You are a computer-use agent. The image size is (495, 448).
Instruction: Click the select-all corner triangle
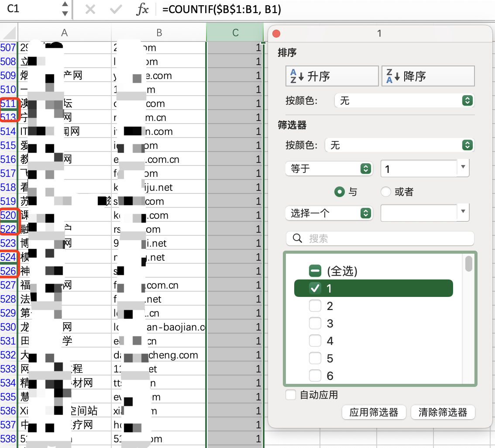point(9,33)
